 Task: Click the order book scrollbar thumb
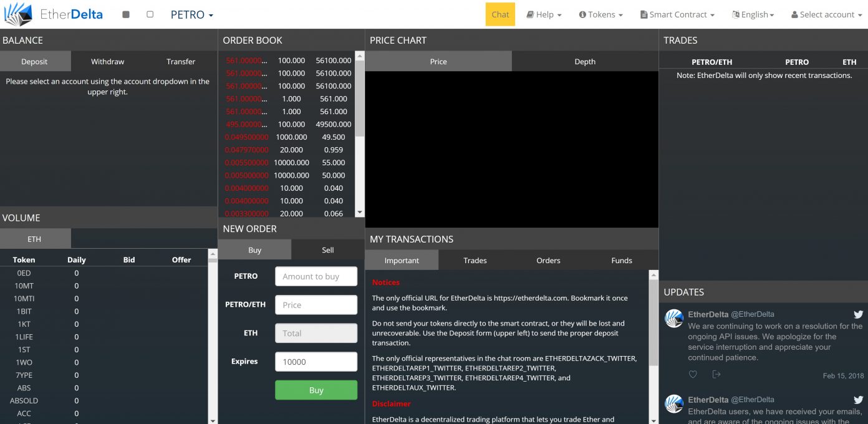click(x=359, y=99)
